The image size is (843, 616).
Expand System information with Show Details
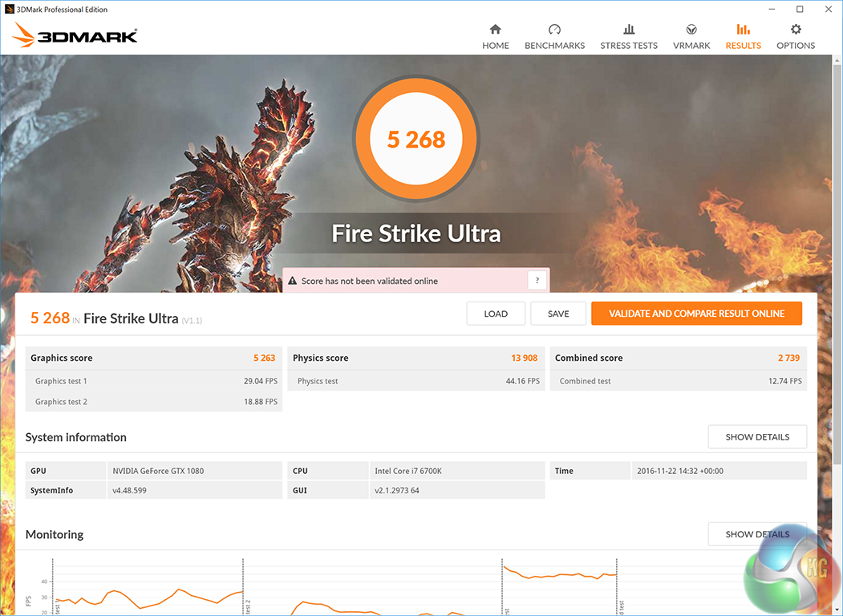[x=757, y=437]
